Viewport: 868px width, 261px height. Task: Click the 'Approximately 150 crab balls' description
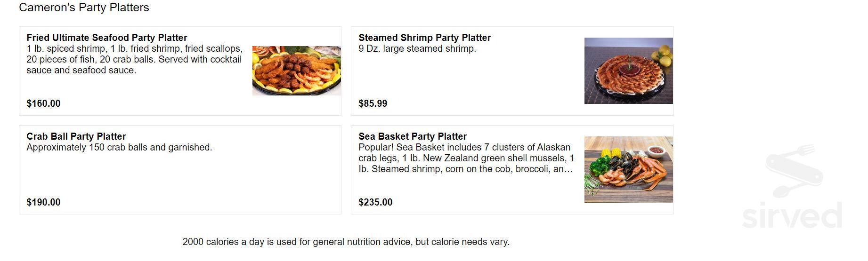119,148
